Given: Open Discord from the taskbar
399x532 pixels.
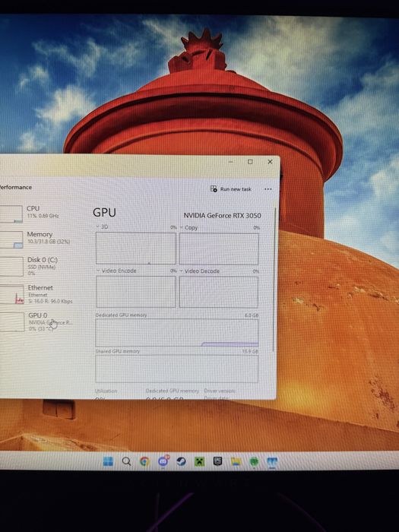Looking at the screenshot, I should [163, 461].
